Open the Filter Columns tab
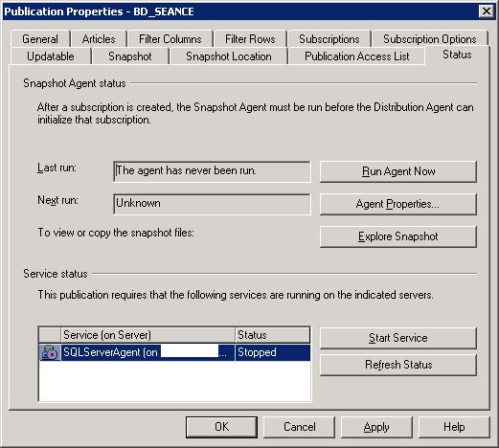This screenshot has width=499, height=448. [x=170, y=39]
